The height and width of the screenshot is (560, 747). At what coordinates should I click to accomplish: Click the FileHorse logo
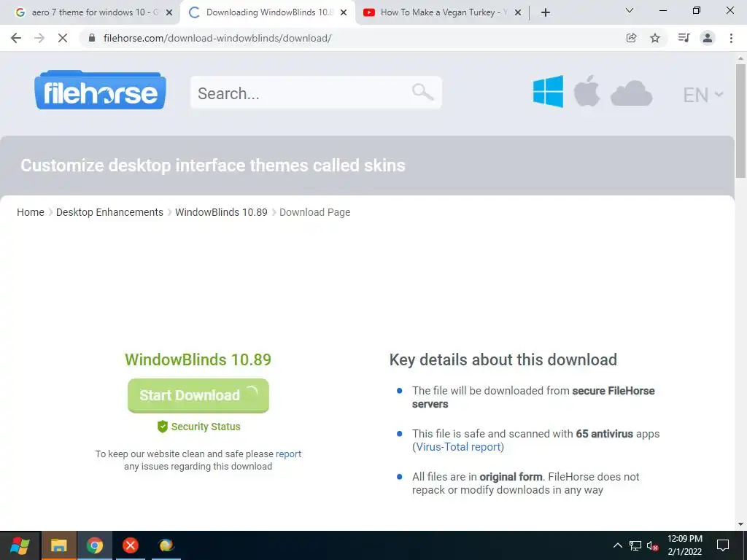(100, 90)
